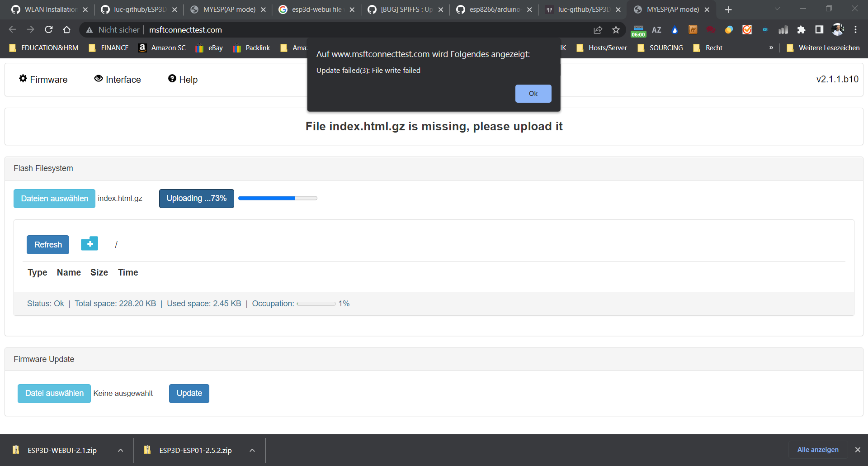Open the create new folder icon
This screenshot has height=466, width=868.
click(90, 244)
